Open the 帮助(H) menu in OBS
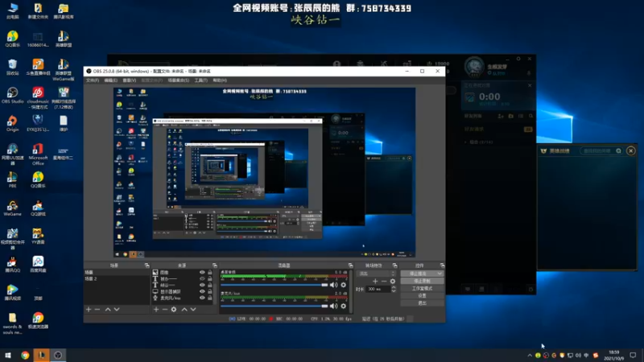This screenshot has height=362, width=644. [220, 80]
